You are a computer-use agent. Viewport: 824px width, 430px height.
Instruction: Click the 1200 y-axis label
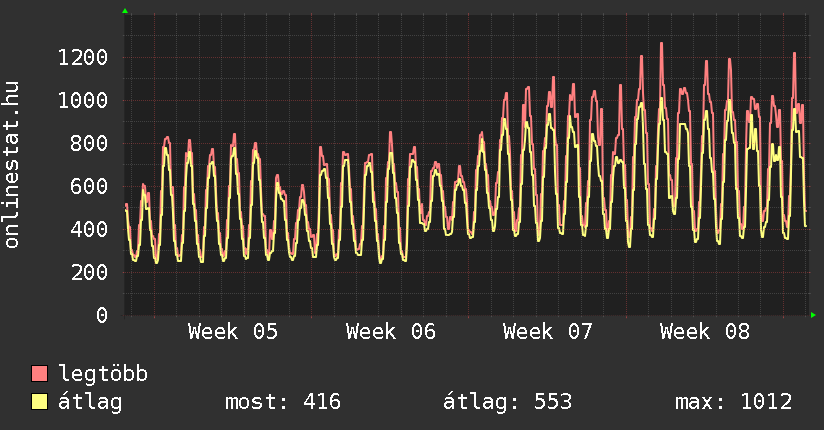pos(82,57)
